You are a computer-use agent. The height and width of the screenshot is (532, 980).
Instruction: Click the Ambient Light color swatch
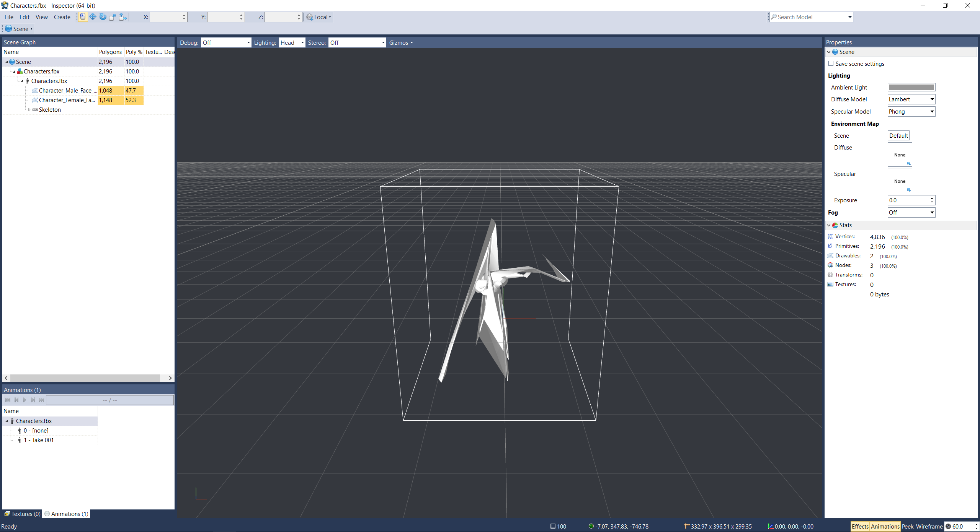(911, 88)
